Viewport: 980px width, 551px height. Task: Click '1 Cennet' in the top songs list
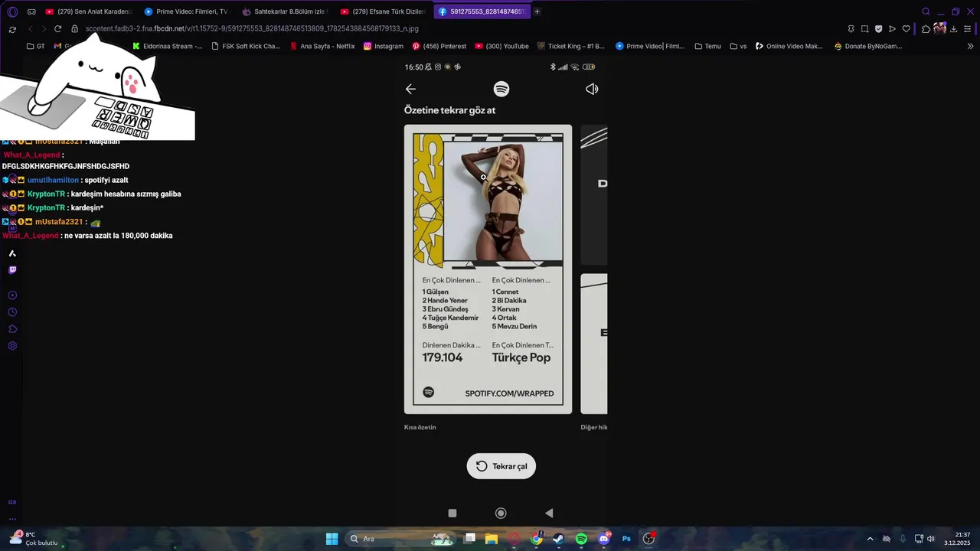tap(505, 292)
